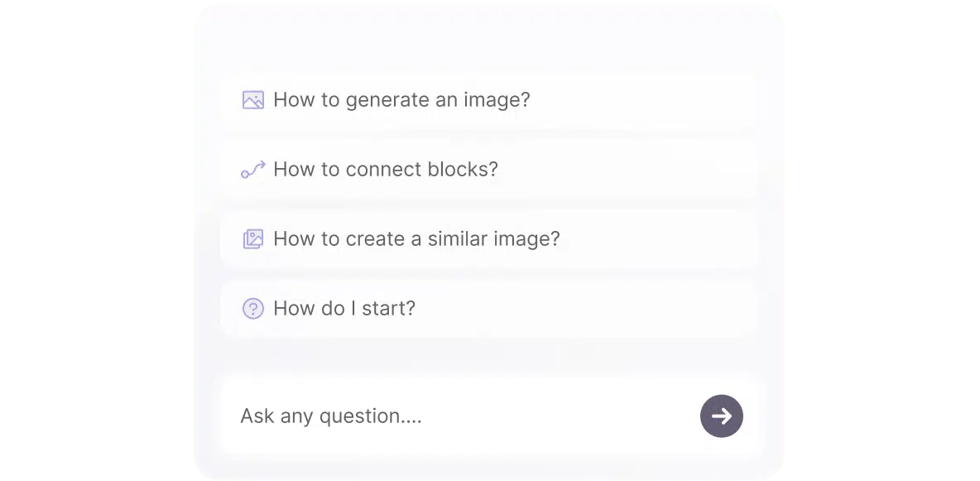980x481 pixels.
Task: Click the stacked images icon for similar image
Action: pyautogui.click(x=252, y=239)
